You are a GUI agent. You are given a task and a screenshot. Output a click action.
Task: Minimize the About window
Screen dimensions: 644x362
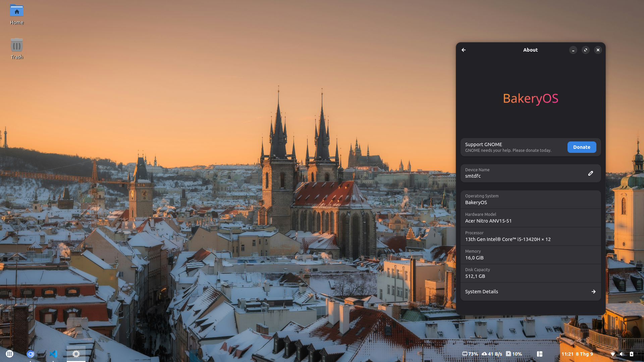[x=573, y=50]
